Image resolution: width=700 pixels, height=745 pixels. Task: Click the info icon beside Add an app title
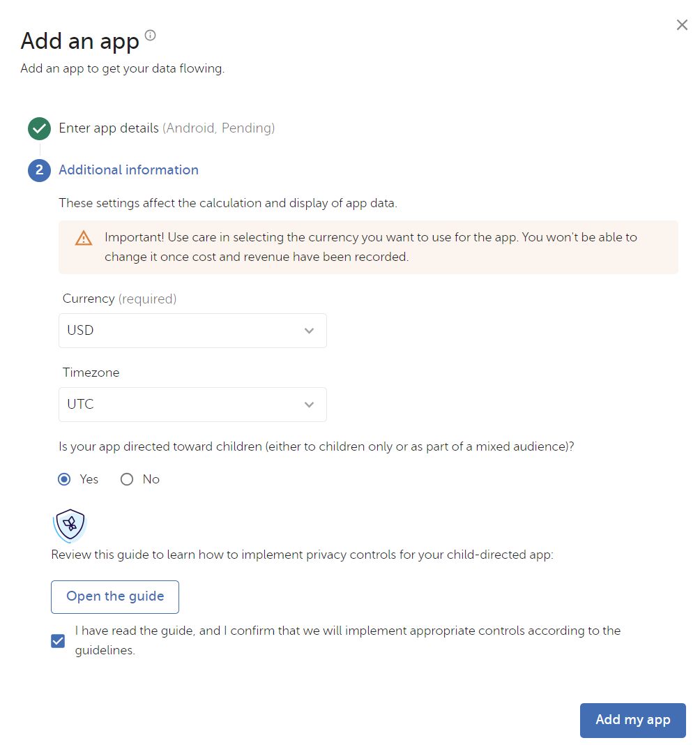[x=150, y=36]
